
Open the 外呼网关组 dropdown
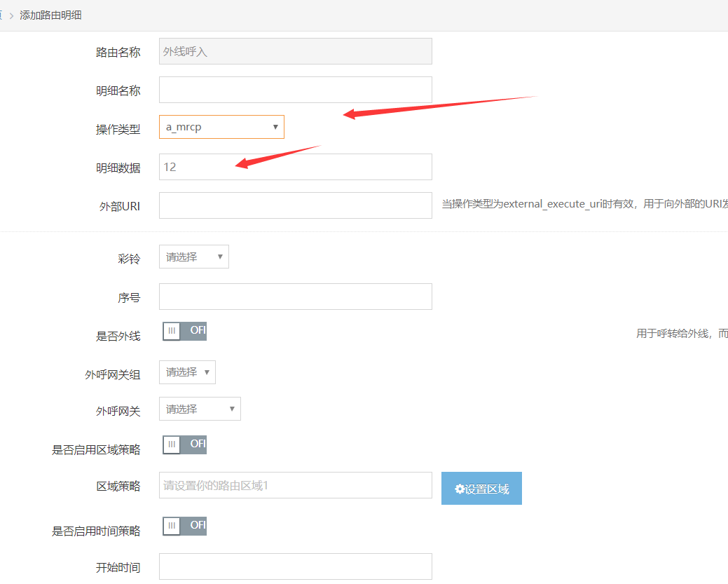[x=187, y=372]
